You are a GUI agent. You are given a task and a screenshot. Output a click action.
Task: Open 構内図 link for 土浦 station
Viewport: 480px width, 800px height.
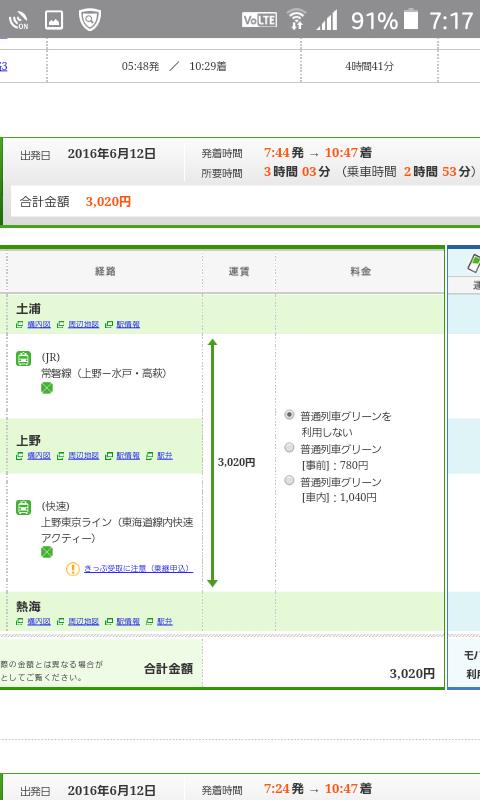pos(39,324)
